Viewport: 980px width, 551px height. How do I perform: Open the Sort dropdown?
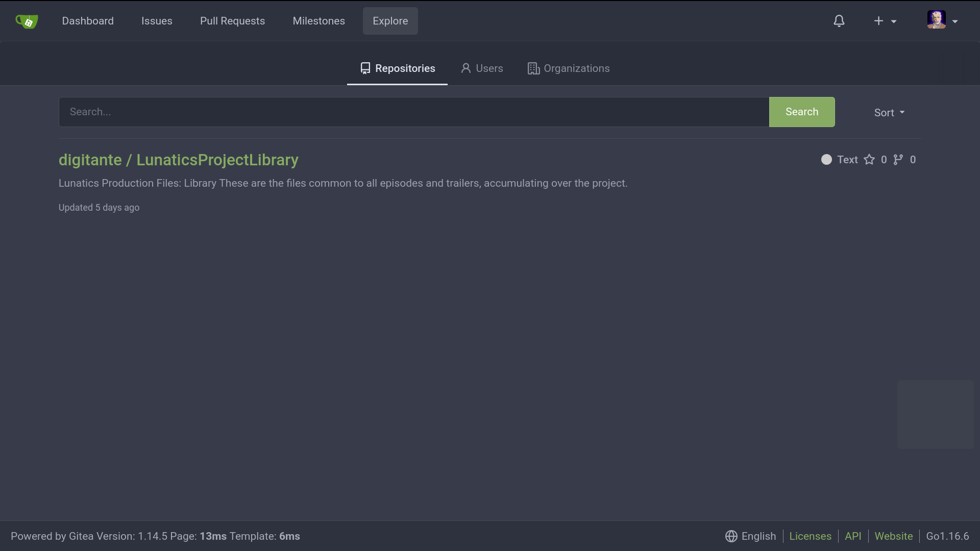pyautogui.click(x=889, y=113)
